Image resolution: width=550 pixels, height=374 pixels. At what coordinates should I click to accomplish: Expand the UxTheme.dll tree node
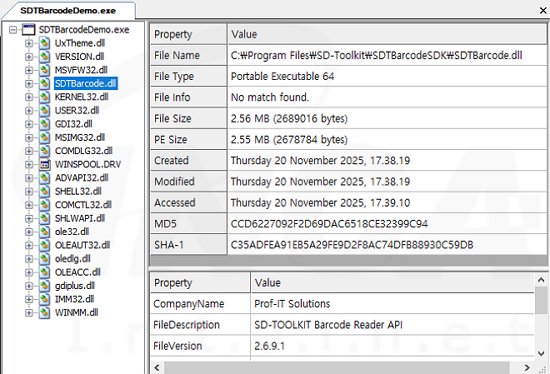29,43
